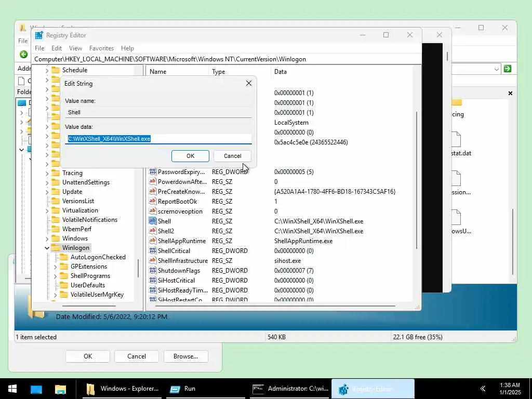Open the Windows Start button

(x=12, y=389)
